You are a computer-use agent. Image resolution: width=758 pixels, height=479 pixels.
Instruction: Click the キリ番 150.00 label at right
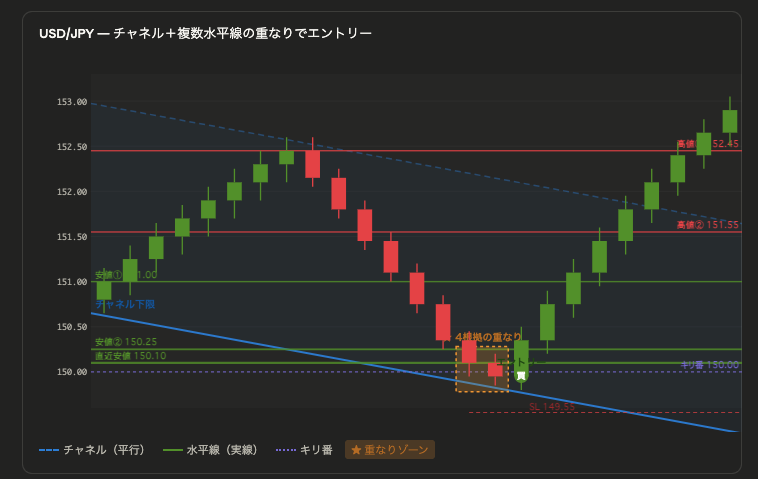pyautogui.click(x=709, y=365)
